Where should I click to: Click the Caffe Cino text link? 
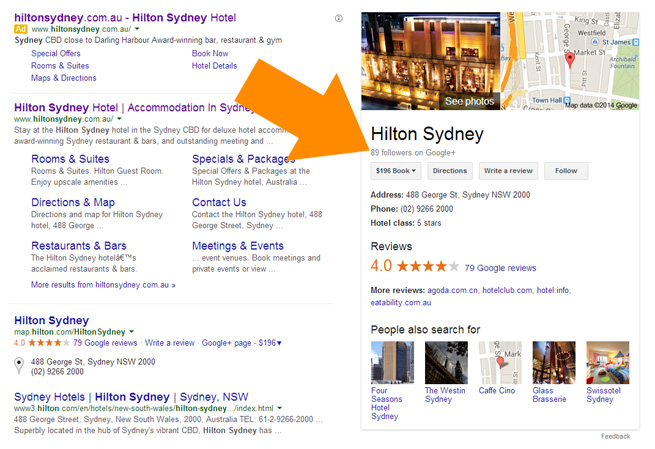497,391
